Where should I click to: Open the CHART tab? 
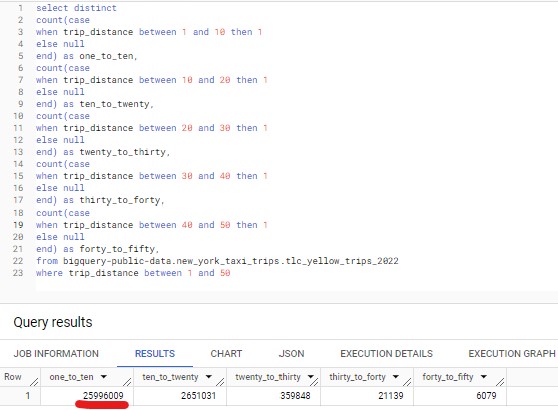pyautogui.click(x=226, y=353)
